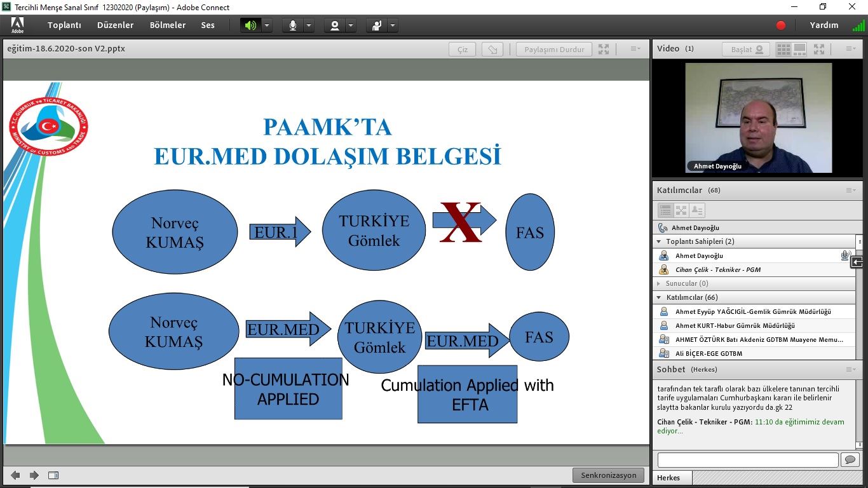
Task: Collapse the Toplantı Sahipleri group
Action: 660,241
